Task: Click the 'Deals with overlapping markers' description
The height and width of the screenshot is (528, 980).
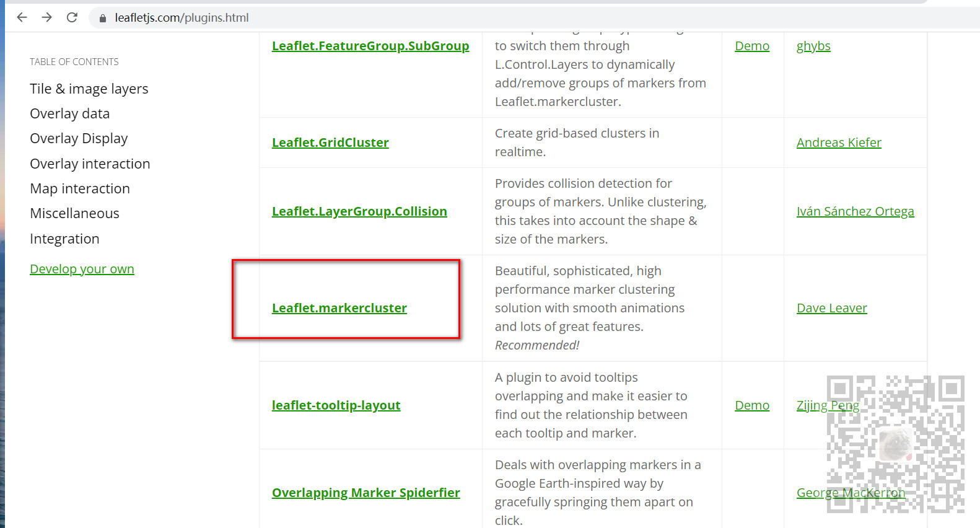Action: 598,493
